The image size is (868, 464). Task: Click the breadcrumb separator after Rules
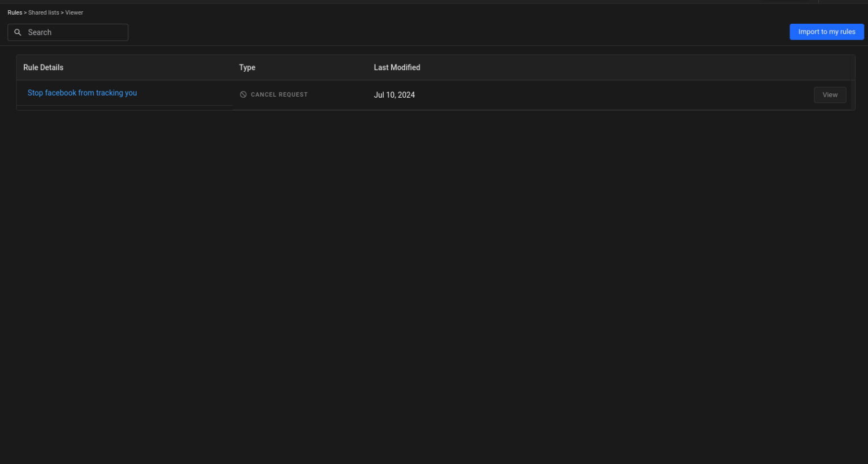pyautogui.click(x=25, y=12)
